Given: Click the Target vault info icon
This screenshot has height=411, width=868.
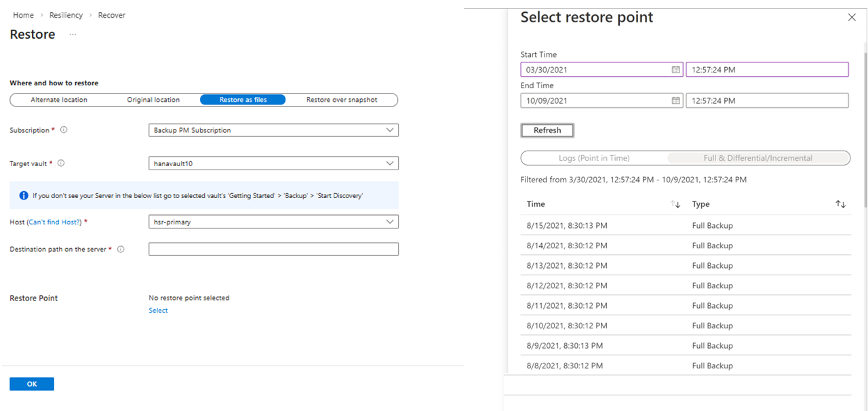Looking at the screenshot, I should coord(61,163).
